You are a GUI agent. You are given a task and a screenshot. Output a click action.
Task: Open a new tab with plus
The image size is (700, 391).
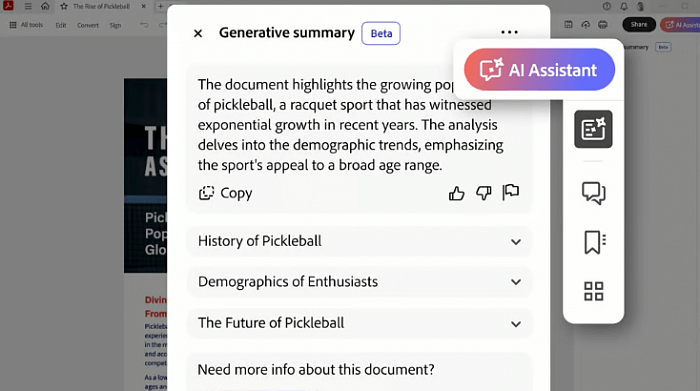160,6
